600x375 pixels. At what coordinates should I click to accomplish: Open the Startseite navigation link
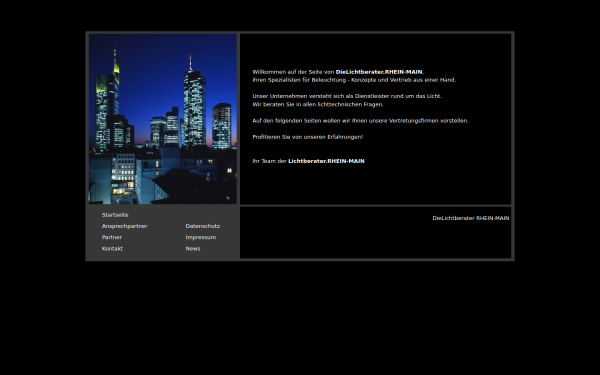[115, 215]
